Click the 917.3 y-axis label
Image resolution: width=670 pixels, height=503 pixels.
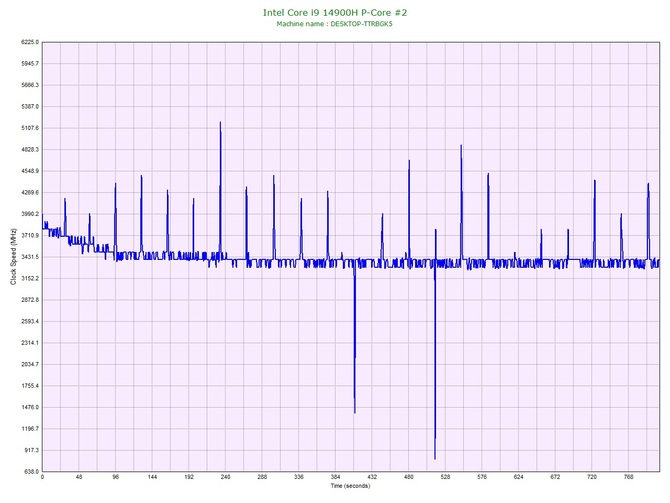click(31, 450)
